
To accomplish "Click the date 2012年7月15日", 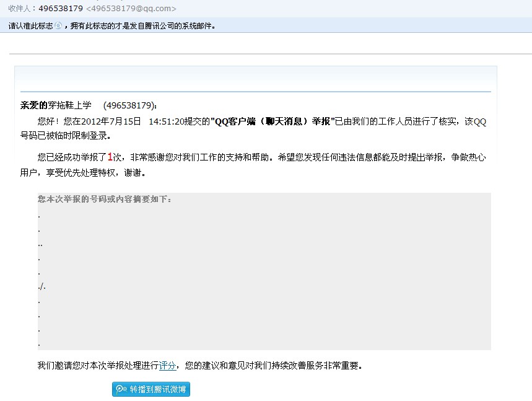I will tap(111, 121).
